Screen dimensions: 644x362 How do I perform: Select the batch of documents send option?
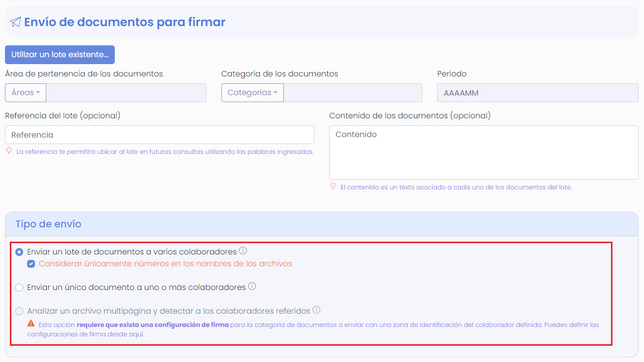tap(19, 252)
